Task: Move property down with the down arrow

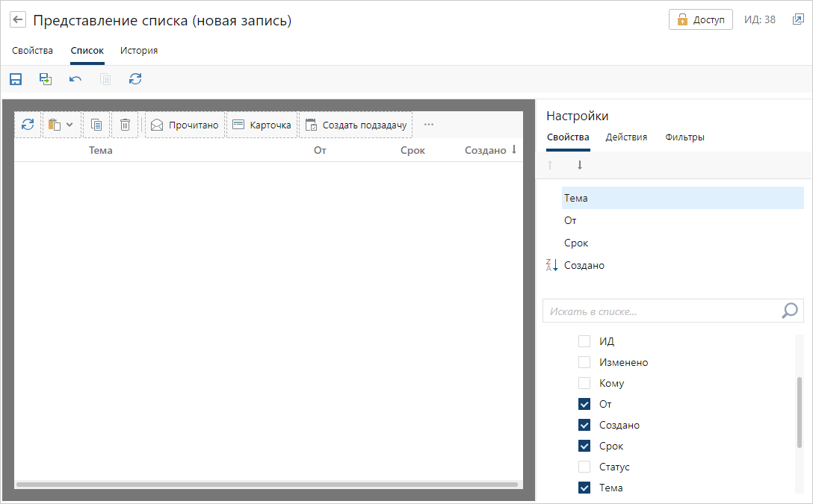Action: 580,165
